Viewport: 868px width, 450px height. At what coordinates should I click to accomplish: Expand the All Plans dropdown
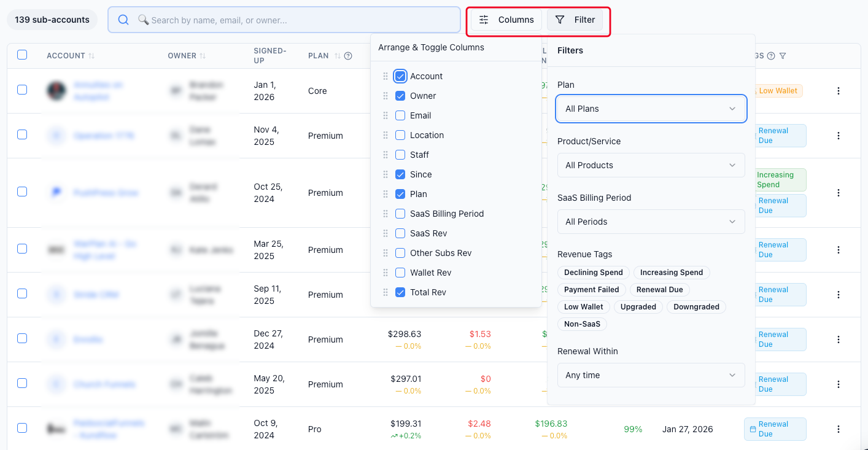[x=651, y=109]
